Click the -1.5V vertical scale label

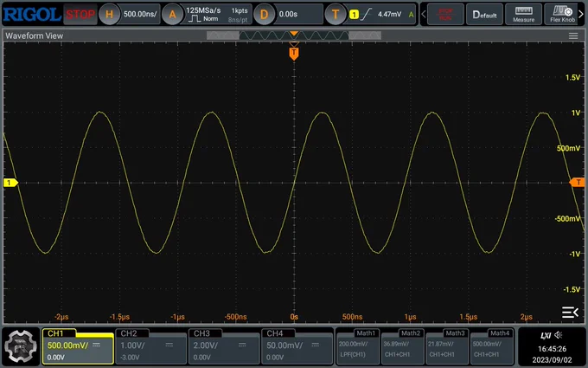(572, 289)
